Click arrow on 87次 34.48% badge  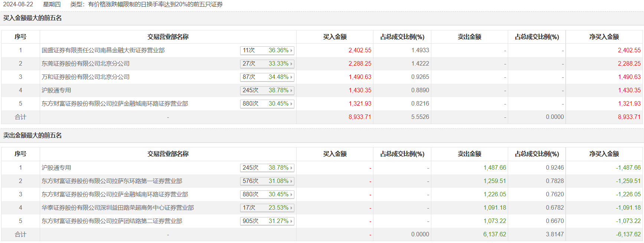pos(291,77)
